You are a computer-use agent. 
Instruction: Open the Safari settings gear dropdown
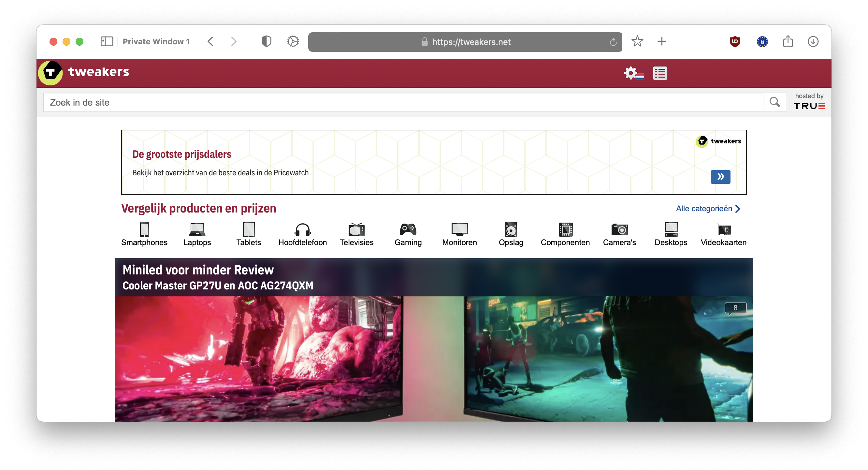(293, 41)
